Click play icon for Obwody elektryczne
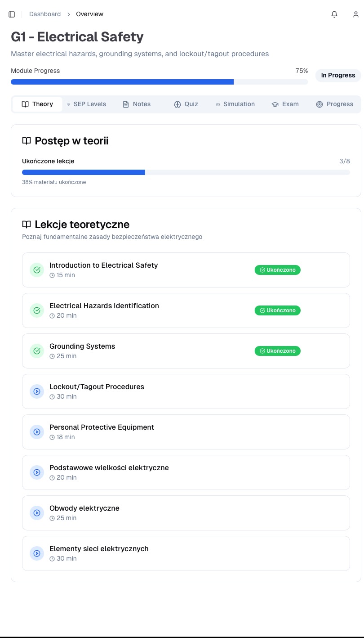 [37, 513]
